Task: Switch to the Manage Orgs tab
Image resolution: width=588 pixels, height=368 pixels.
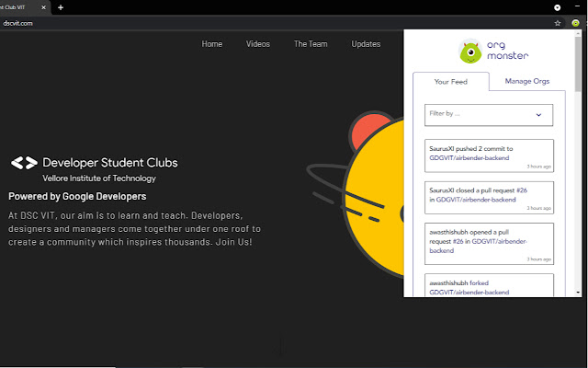Action: point(526,81)
